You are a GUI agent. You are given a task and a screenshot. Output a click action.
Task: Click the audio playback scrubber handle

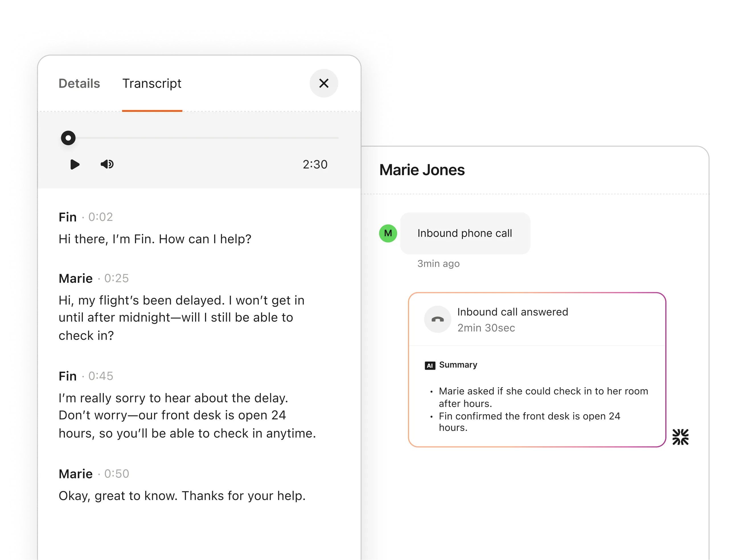(x=68, y=138)
